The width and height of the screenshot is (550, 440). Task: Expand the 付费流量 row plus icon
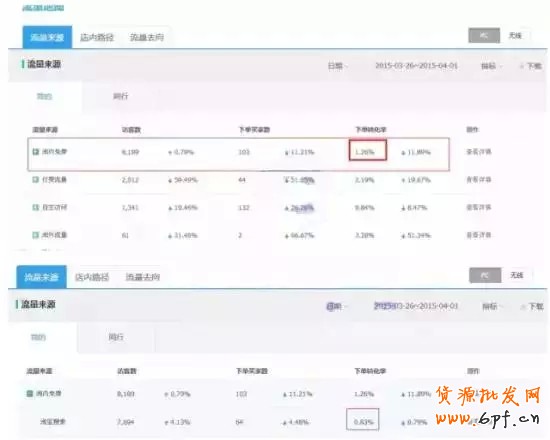(35, 180)
